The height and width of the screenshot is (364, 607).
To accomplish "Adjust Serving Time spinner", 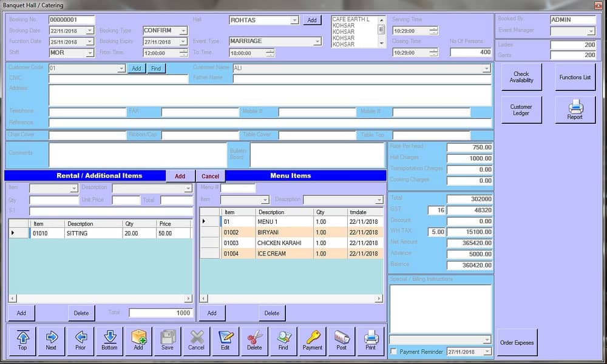I will 433,30.
